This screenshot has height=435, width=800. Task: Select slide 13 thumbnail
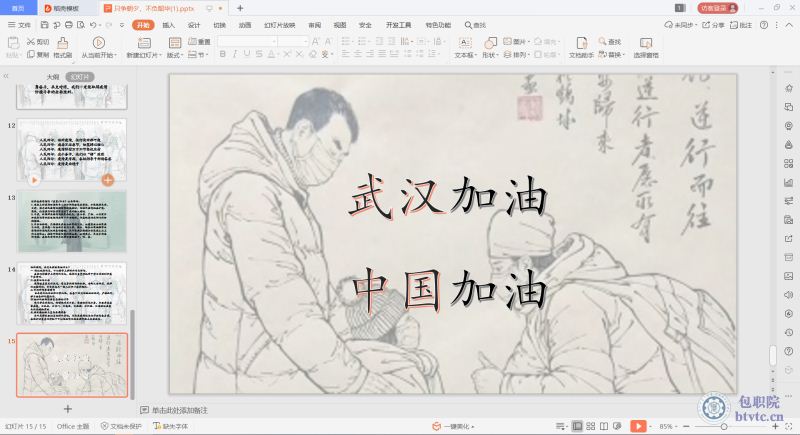72,222
